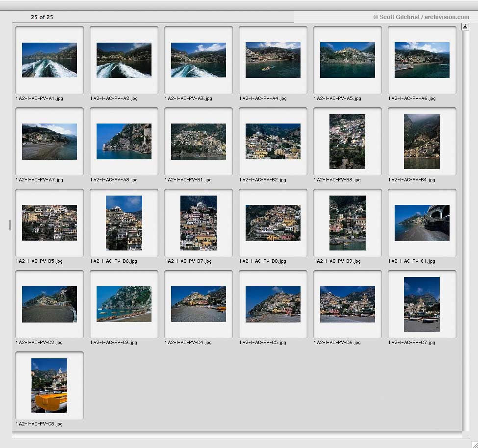This screenshot has height=448, width=478.
Task: Click the filename label '1A2-I-AC-PV-B8.jpg'
Action: [x=262, y=261]
